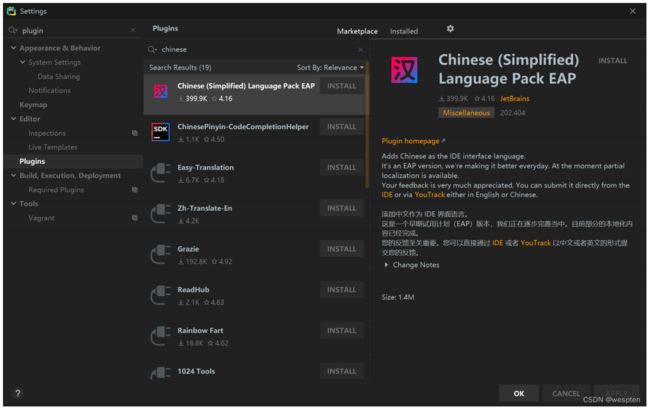This screenshot has width=650, height=410.
Task: Collapse Build, Execution, Deployment section
Action: pyautogui.click(x=14, y=175)
